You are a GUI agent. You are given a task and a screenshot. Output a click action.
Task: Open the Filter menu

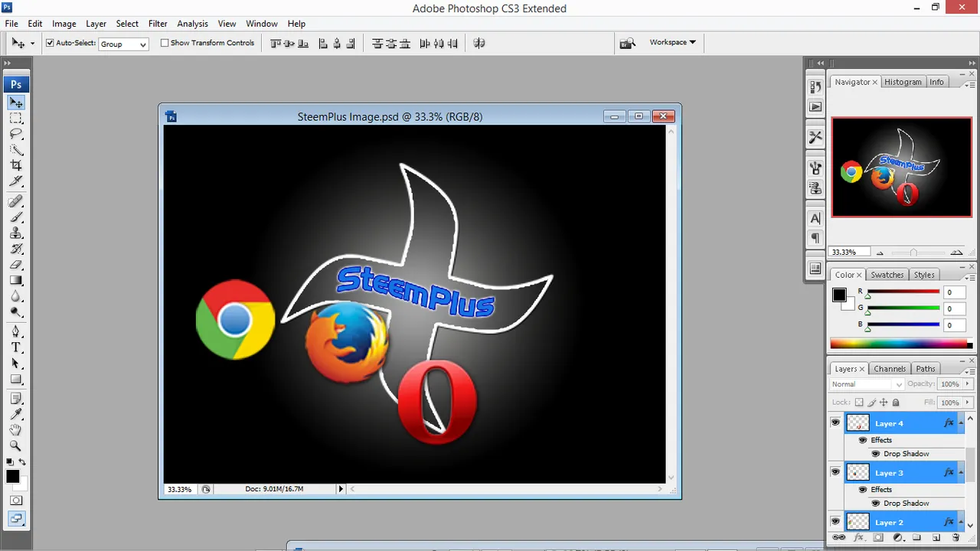(x=158, y=24)
